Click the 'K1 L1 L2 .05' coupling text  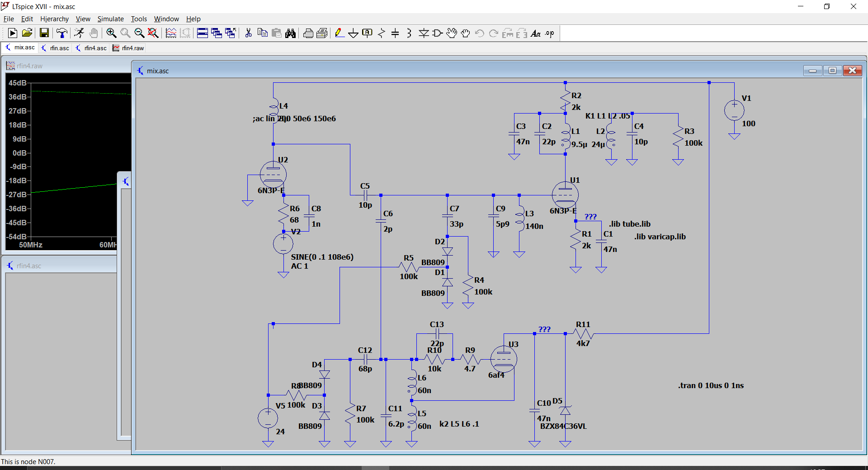click(608, 116)
